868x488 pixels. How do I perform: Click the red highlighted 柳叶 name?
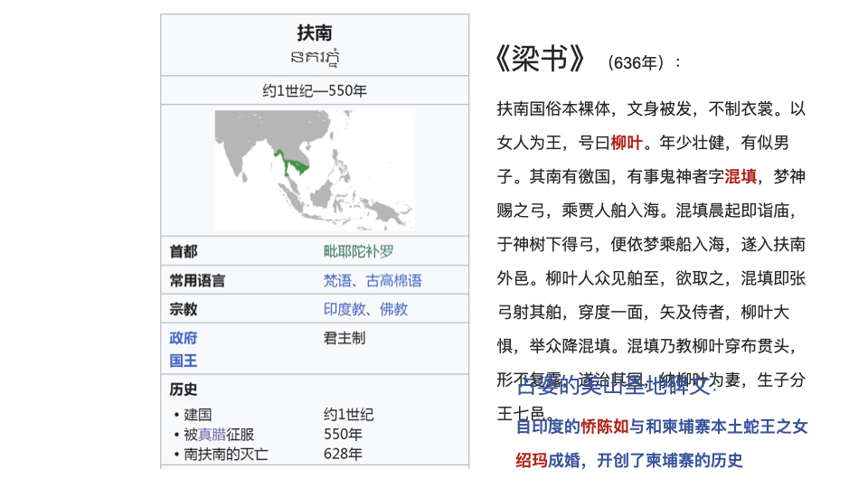pos(627,143)
